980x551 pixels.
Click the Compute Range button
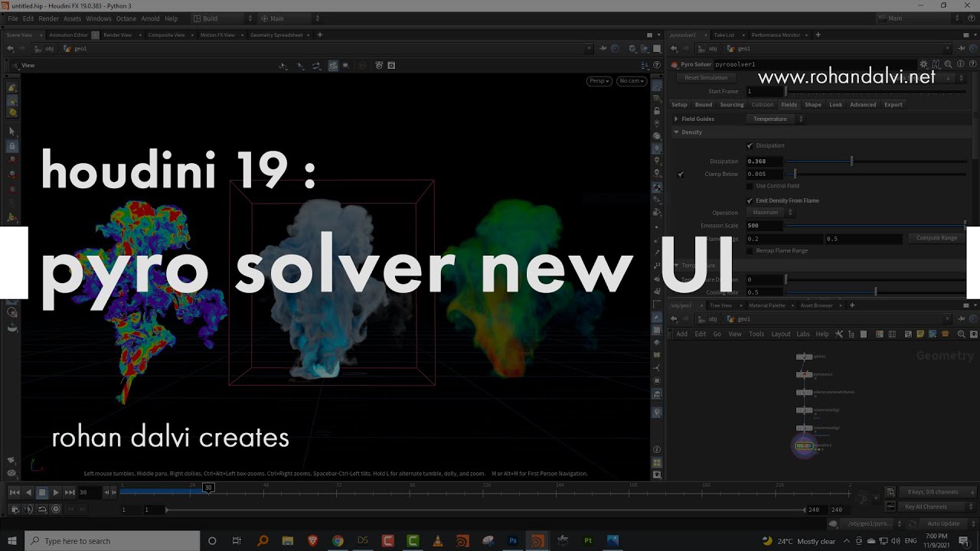tap(936, 238)
